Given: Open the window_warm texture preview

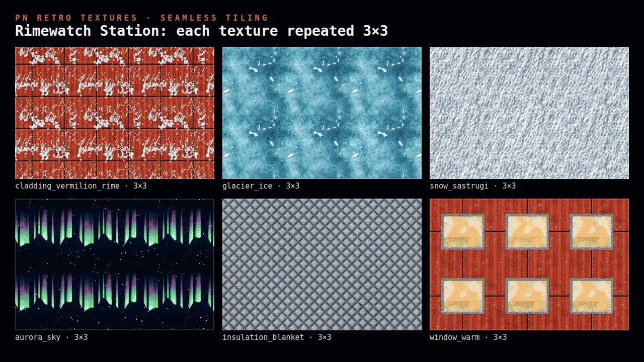Looking at the screenshot, I should [529, 264].
